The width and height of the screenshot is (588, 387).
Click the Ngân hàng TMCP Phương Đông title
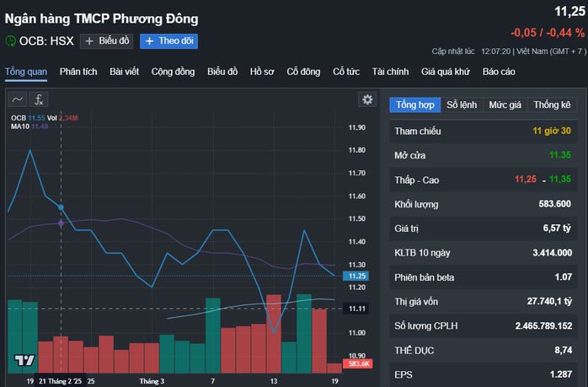102,19
